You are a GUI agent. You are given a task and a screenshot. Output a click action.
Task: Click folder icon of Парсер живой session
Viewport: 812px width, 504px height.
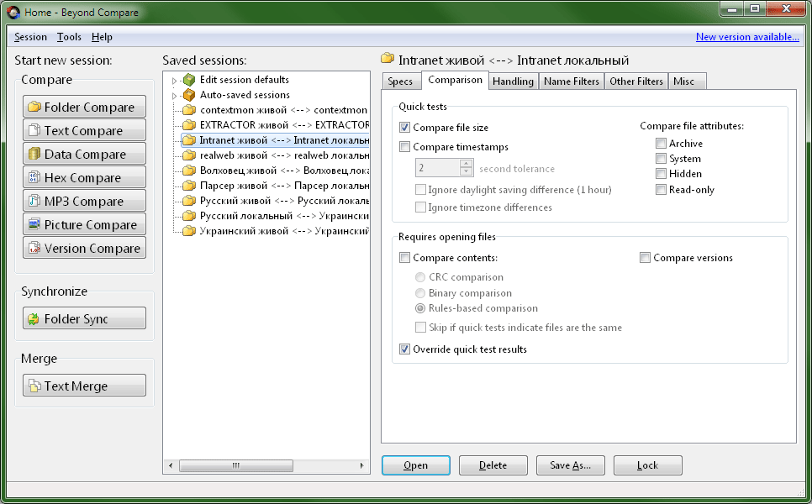click(x=189, y=186)
